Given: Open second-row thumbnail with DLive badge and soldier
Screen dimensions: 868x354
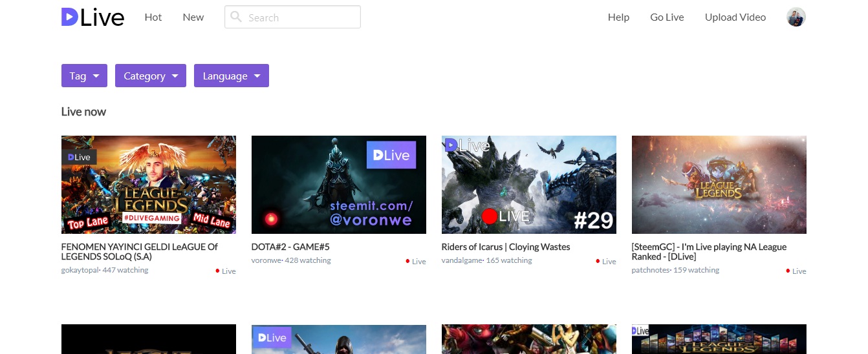Looking at the screenshot, I should pos(339,339).
